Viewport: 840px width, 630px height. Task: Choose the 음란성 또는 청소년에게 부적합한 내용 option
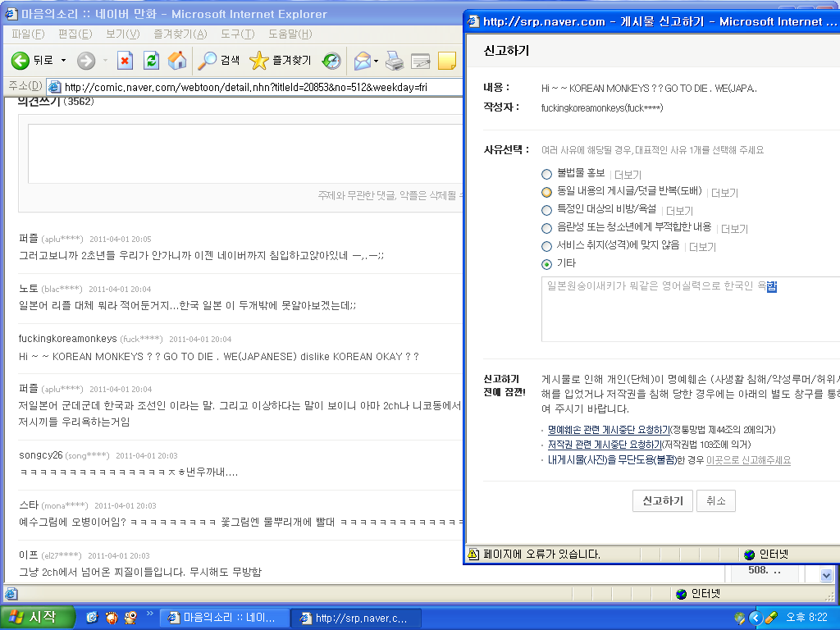click(x=547, y=228)
